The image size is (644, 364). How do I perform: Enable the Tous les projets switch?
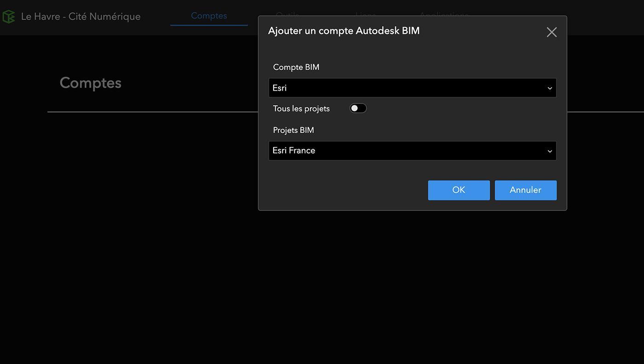358,108
